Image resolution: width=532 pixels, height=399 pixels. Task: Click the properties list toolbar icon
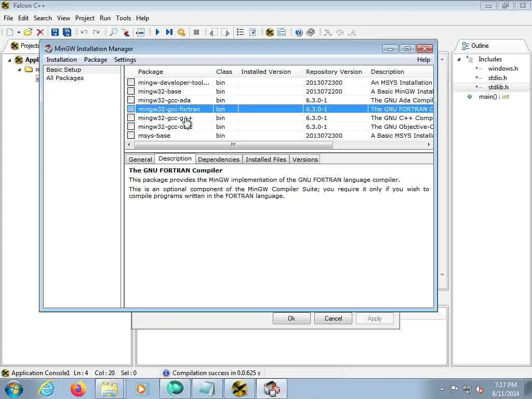coord(282,32)
